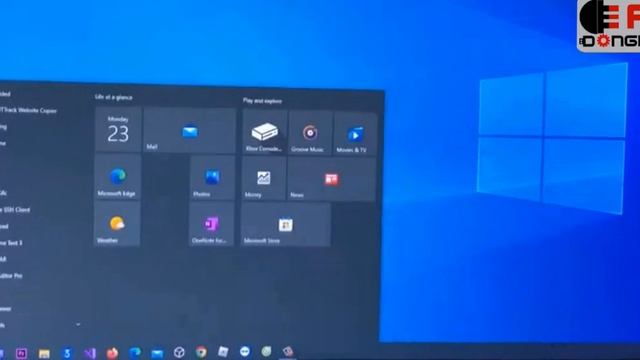Open the Monday 23 calendar tile
This screenshot has height=360, width=640.
tap(118, 129)
